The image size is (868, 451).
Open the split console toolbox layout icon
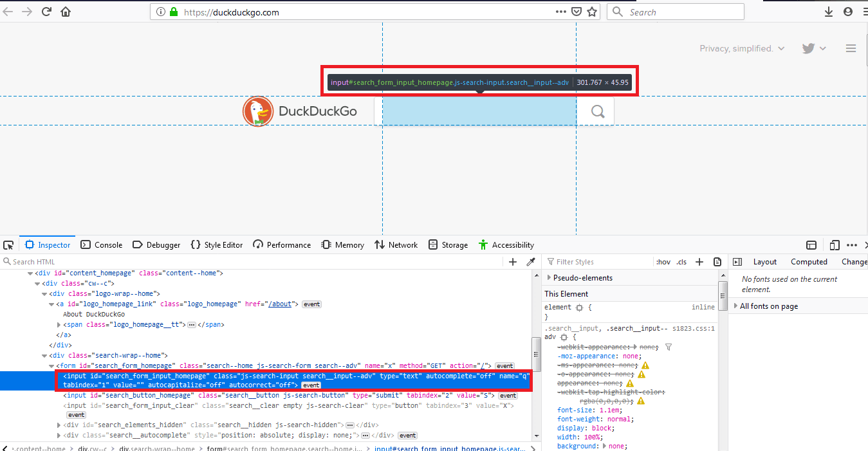click(811, 244)
